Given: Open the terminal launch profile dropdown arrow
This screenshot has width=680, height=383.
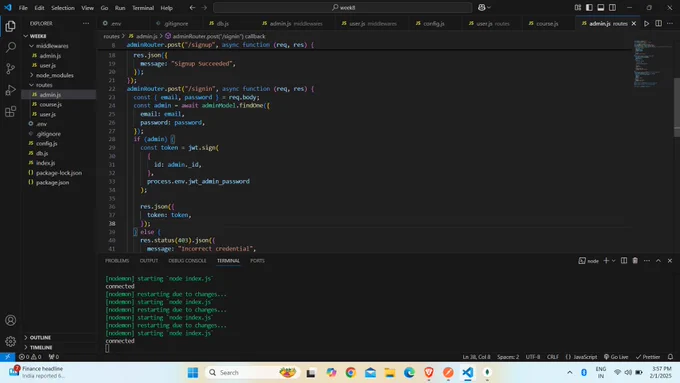Looking at the screenshot, I should coord(614,261).
